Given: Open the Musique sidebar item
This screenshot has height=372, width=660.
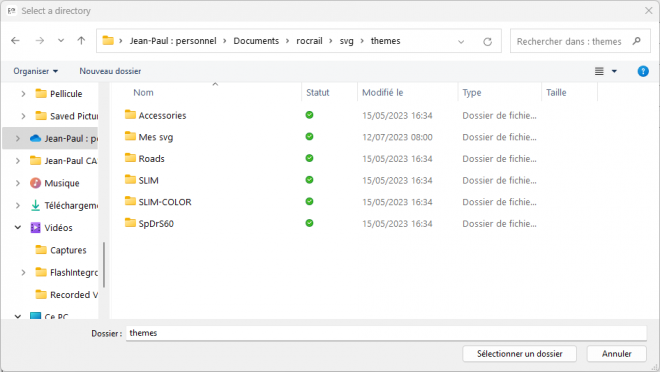Looking at the screenshot, I should point(61,183).
